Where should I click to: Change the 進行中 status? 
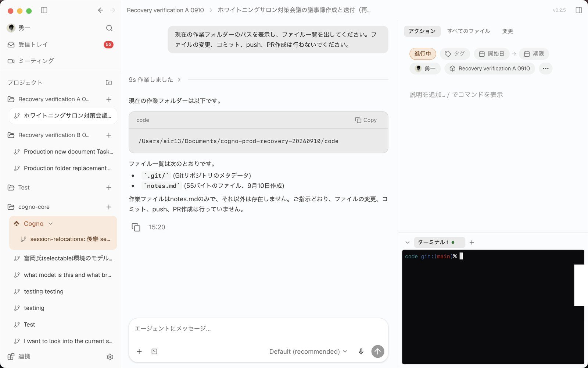click(x=423, y=54)
